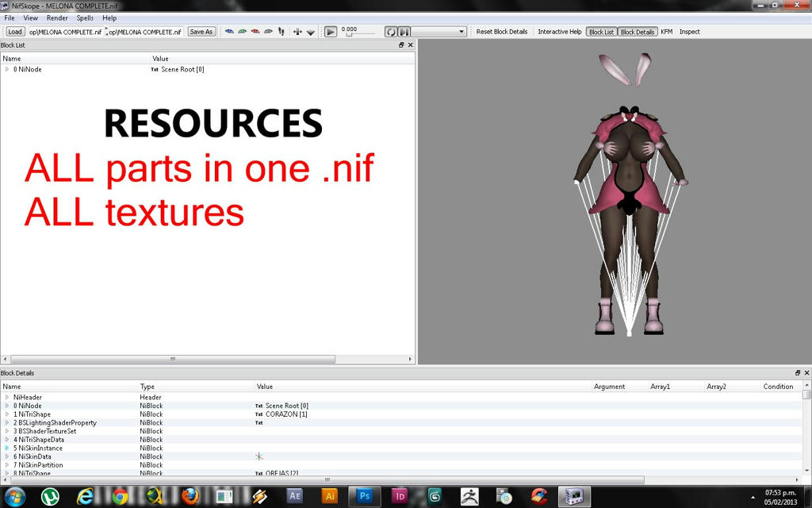Click the Argument column header
This screenshot has height=508, width=812.
coord(609,387)
